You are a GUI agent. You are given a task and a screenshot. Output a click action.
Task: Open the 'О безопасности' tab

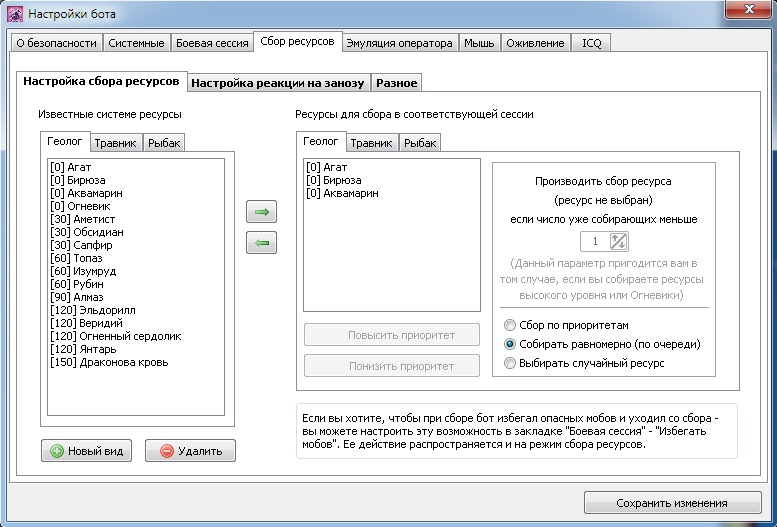pos(56,43)
